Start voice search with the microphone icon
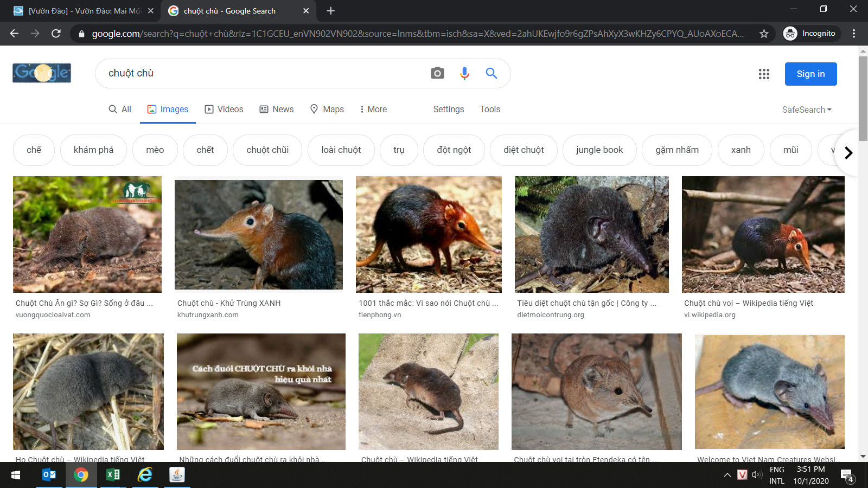868x488 pixels. pyautogui.click(x=464, y=73)
